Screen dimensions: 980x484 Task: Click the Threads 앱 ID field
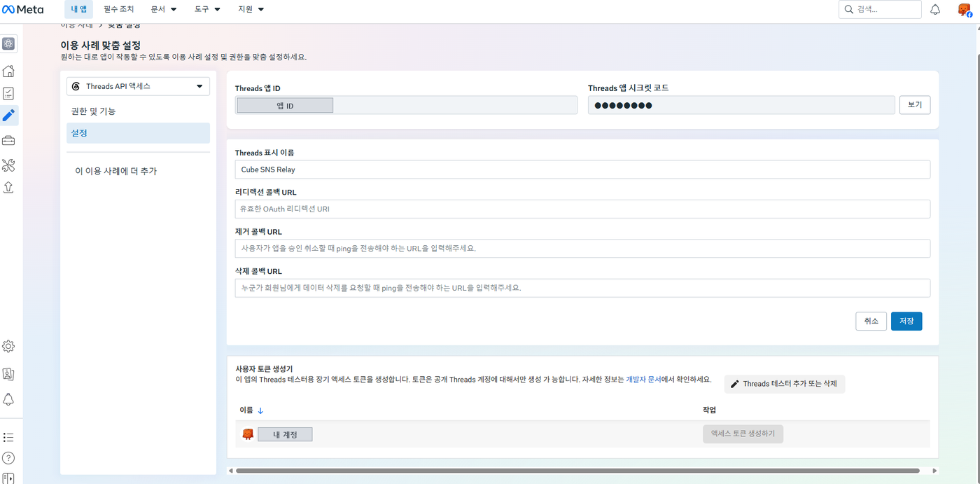coord(406,105)
